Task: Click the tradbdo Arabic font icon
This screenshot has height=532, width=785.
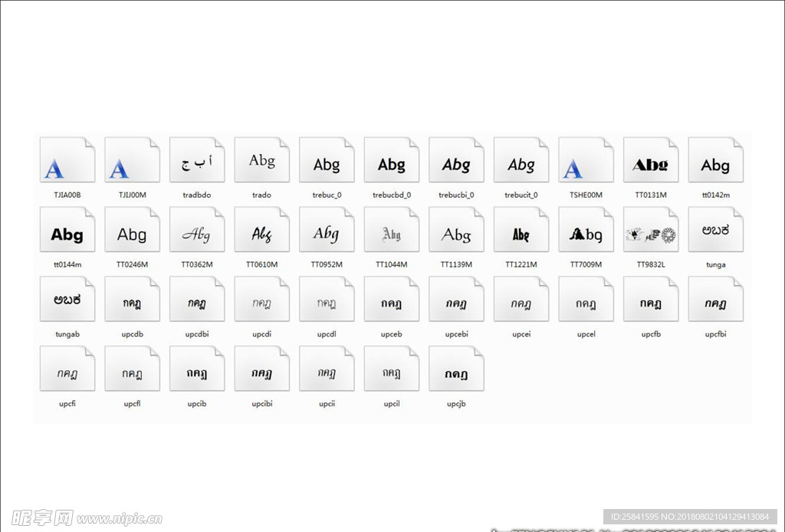Action: click(x=197, y=160)
